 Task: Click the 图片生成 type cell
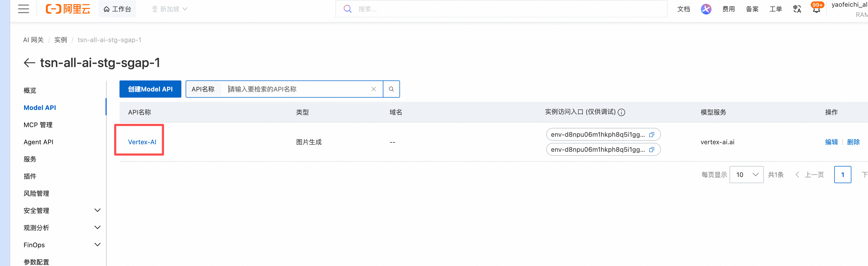(x=309, y=142)
